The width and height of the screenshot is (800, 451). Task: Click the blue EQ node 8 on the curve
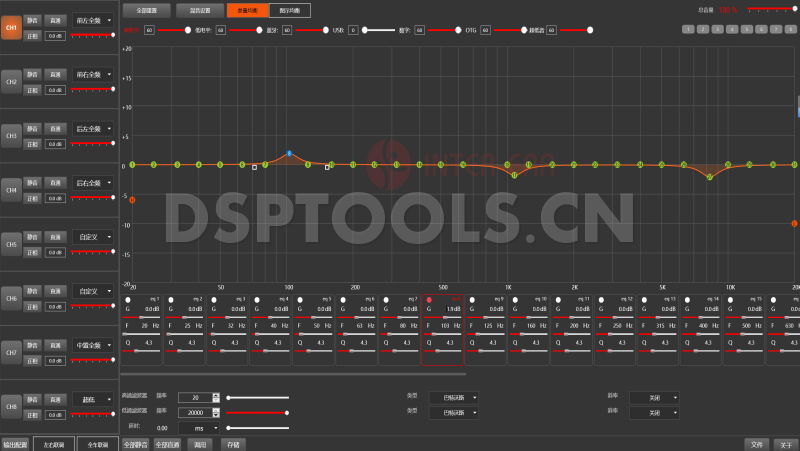pos(289,154)
